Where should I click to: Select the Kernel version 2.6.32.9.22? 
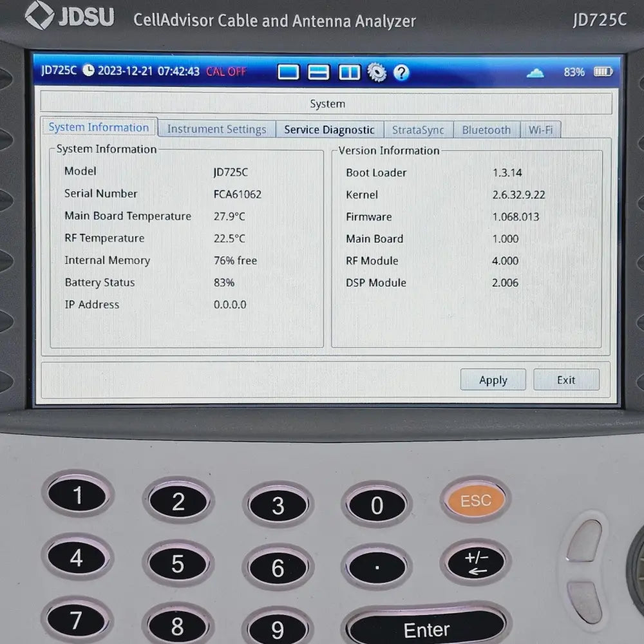(x=518, y=194)
